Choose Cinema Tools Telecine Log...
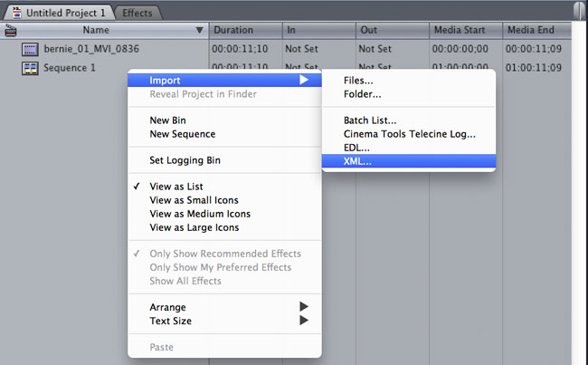The image size is (588, 365). click(x=409, y=134)
